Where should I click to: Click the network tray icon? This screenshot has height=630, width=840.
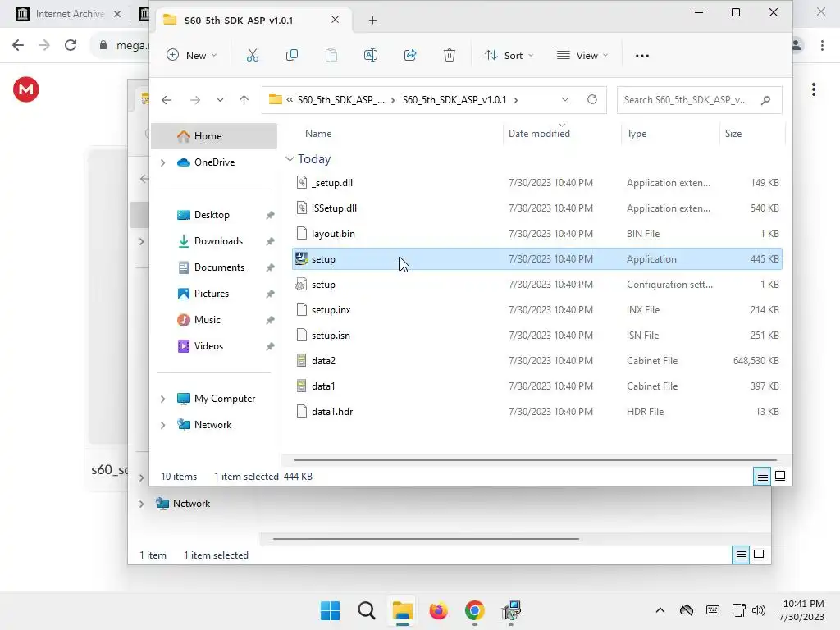[x=739, y=610]
